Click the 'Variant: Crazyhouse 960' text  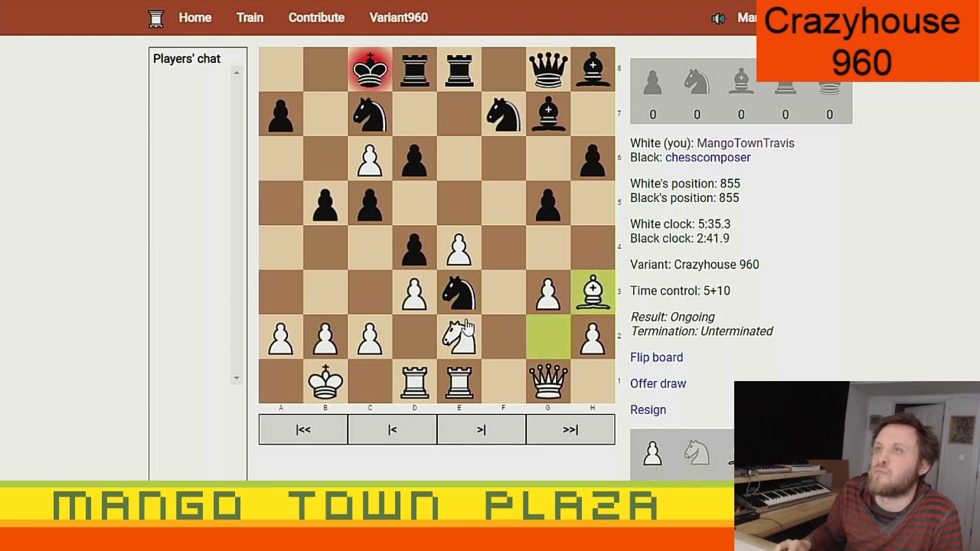[694, 265]
